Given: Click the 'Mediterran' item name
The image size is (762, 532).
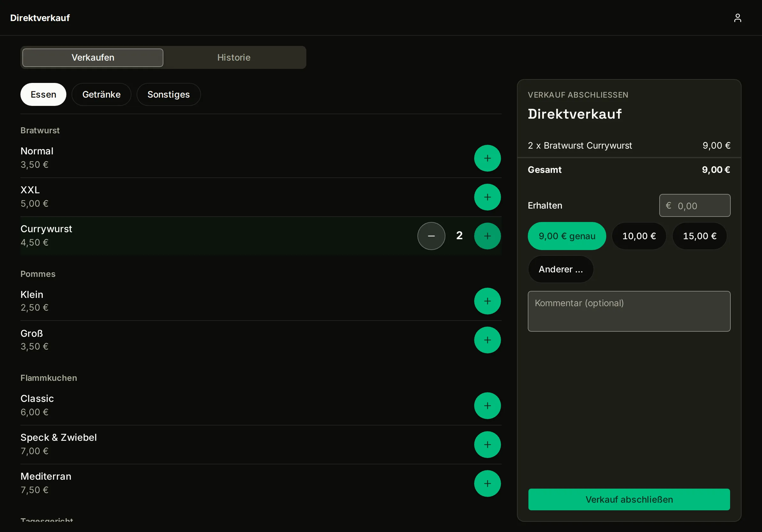Looking at the screenshot, I should [x=46, y=476].
